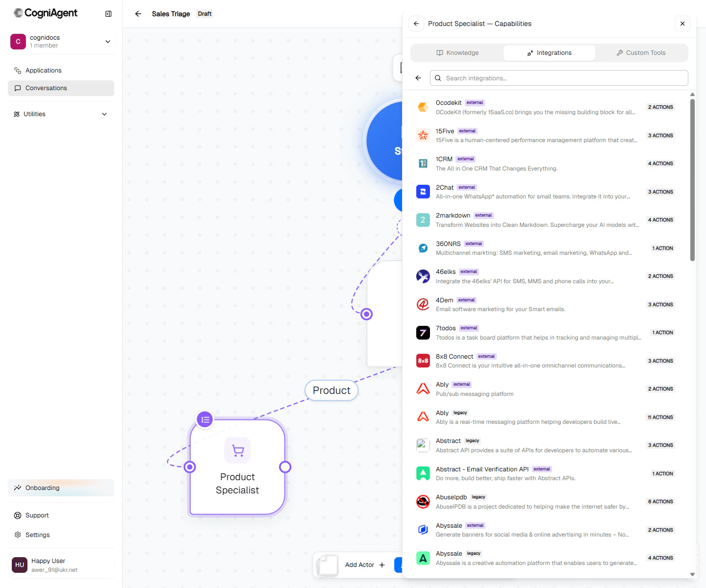Click the back arrow beside the integrations search

click(418, 78)
